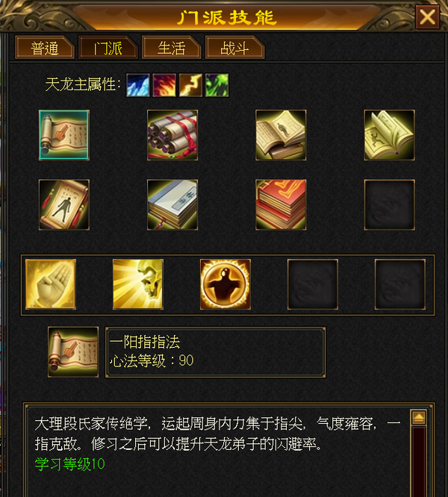This screenshot has height=497, width=448.
Task: Open the 生活 tab
Action: click(x=172, y=48)
